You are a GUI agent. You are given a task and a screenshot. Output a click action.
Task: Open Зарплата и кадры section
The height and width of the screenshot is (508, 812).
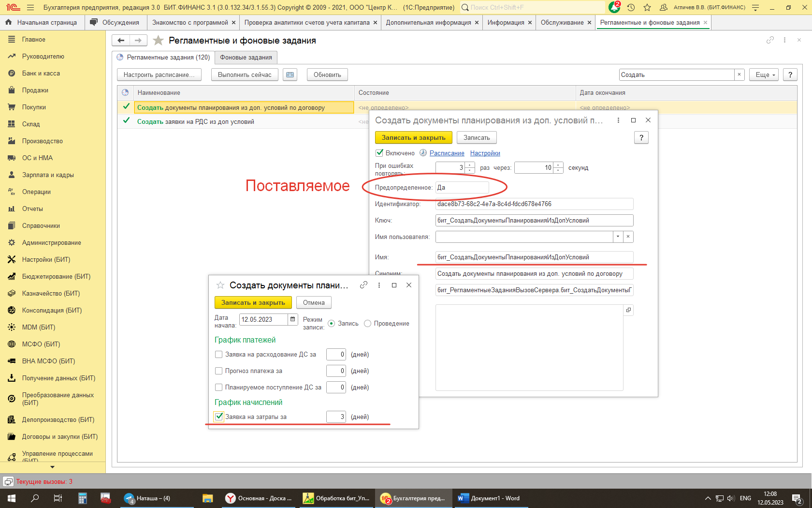point(48,175)
